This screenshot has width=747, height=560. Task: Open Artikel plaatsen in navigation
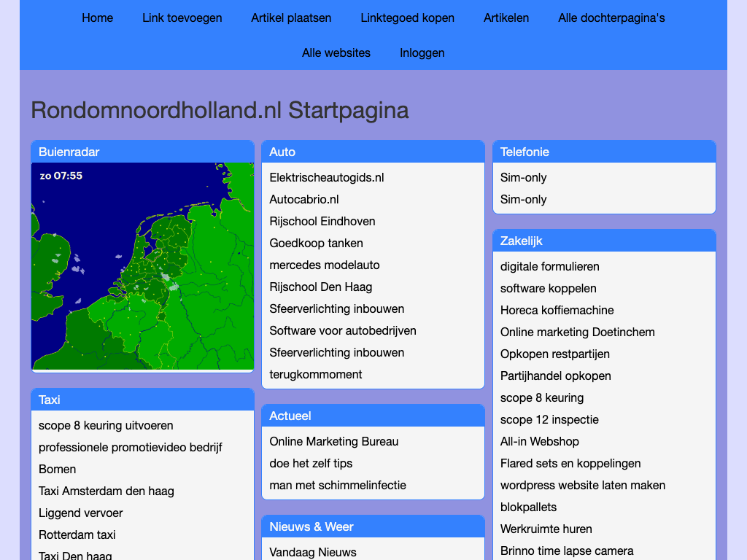pos(291,17)
